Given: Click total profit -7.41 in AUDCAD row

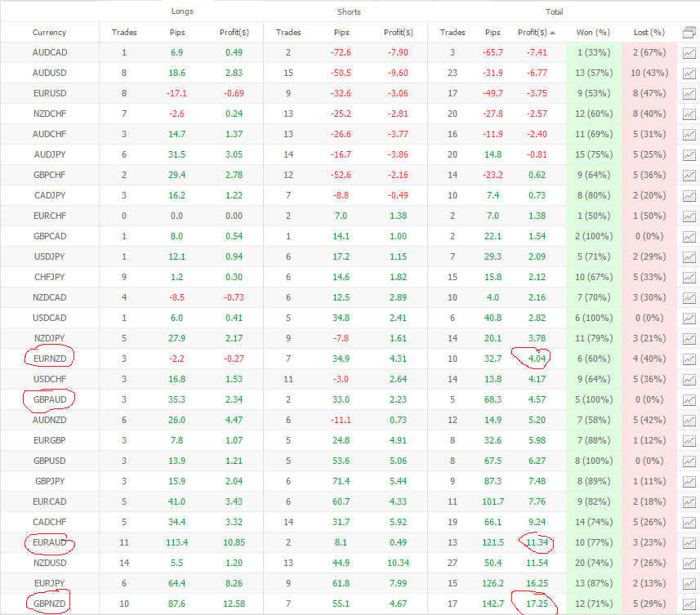Looking at the screenshot, I should 537,52.
